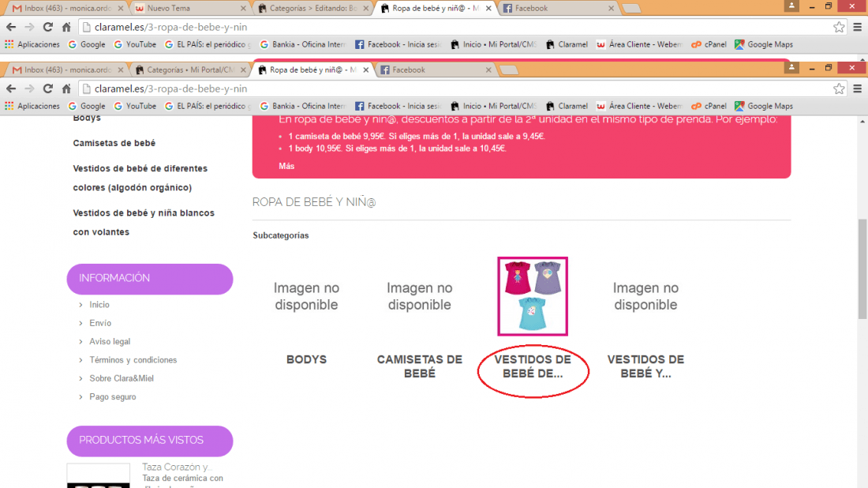Switch to Categorías Editando tab in outer window

[x=312, y=9]
